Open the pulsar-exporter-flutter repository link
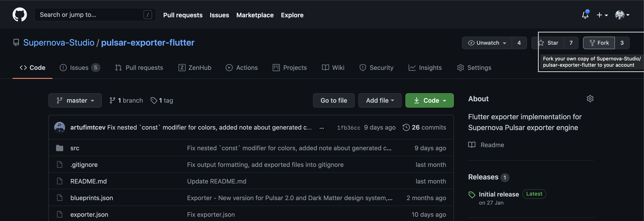This screenshot has height=221, width=644. point(148,42)
